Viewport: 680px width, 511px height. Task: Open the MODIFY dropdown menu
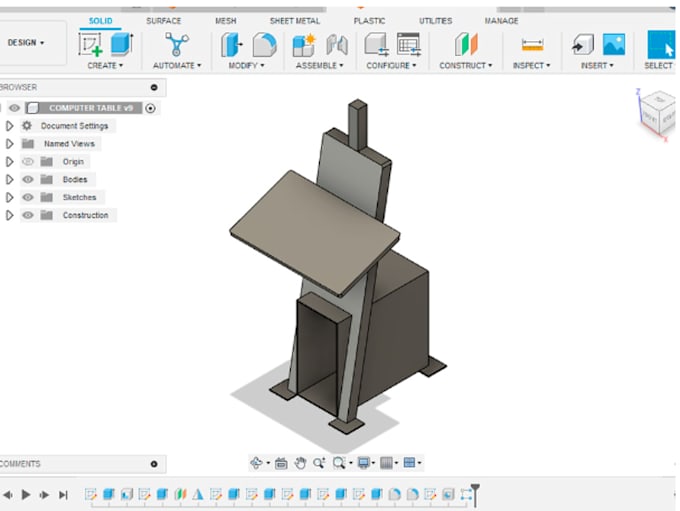tap(246, 66)
